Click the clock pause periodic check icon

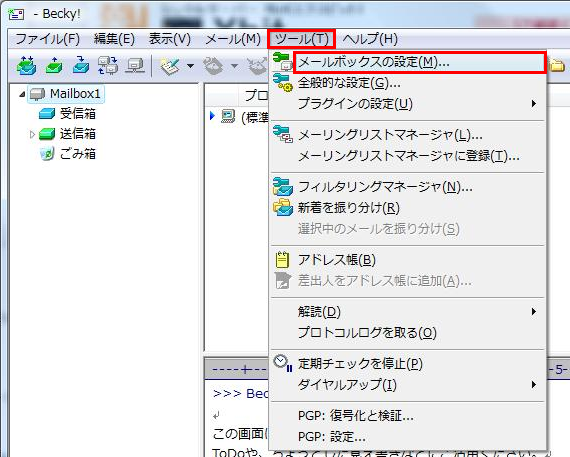click(283, 363)
